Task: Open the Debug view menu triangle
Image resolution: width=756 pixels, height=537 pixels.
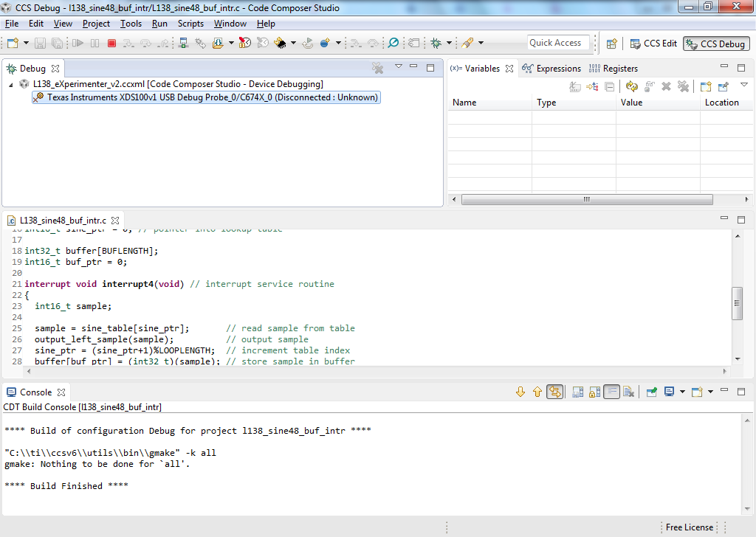Action: tap(398, 66)
